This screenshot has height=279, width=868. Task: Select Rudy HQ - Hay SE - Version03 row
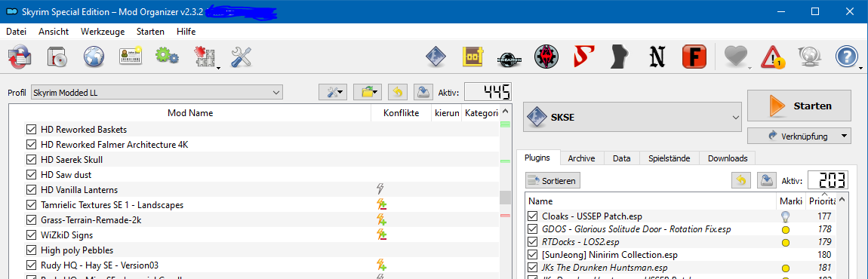tap(254, 265)
